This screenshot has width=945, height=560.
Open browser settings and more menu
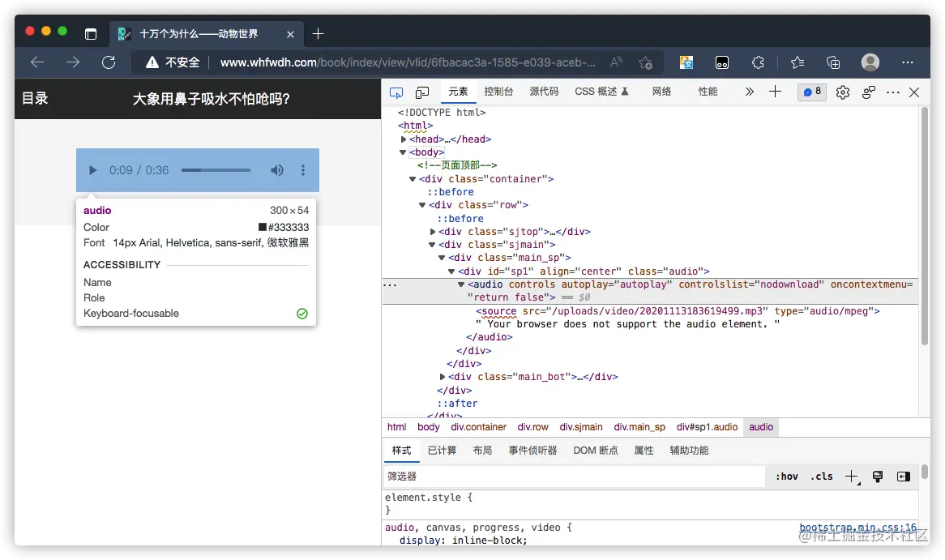(908, 62)
